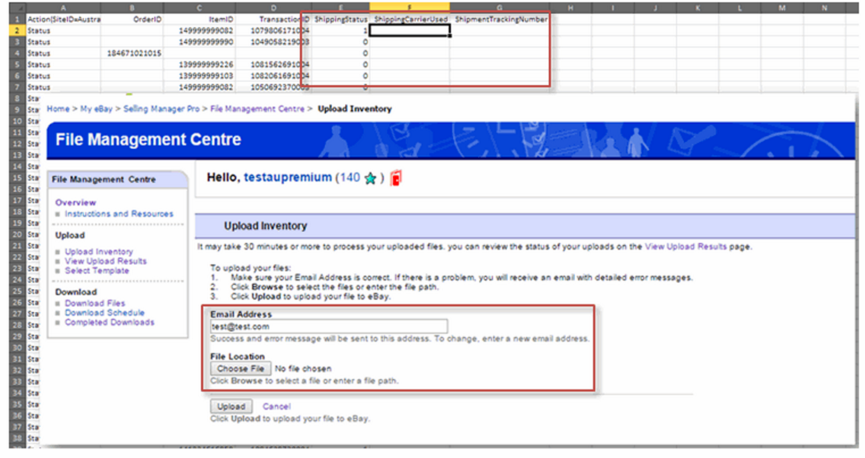The image size is (865, 458).
Task: Open the My eBay breadcrumb link
Action: point(96,109)
